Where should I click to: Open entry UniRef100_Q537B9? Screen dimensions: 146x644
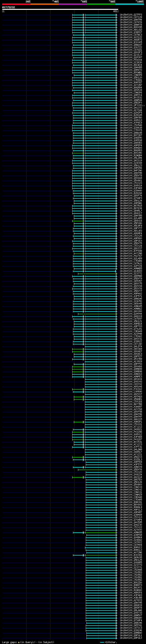[131, 359]
